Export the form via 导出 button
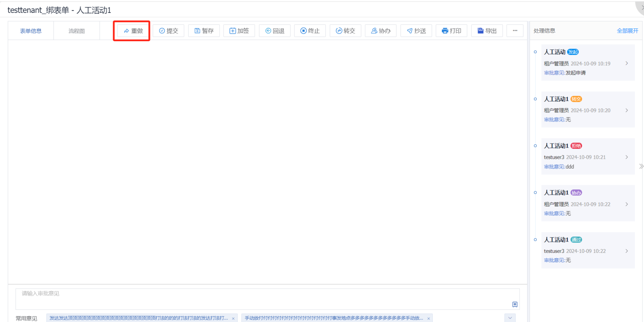This screenshot has width=644, height=322. pyautogui.click(x=487, y=31)
